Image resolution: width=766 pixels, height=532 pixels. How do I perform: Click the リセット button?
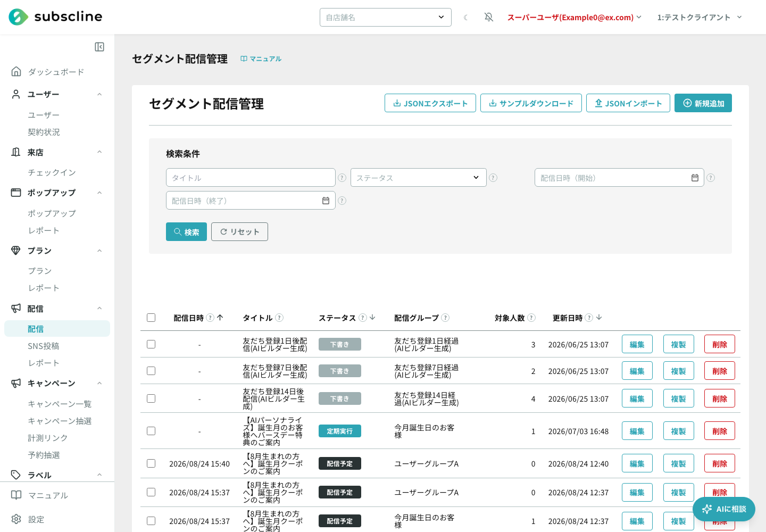239,232
